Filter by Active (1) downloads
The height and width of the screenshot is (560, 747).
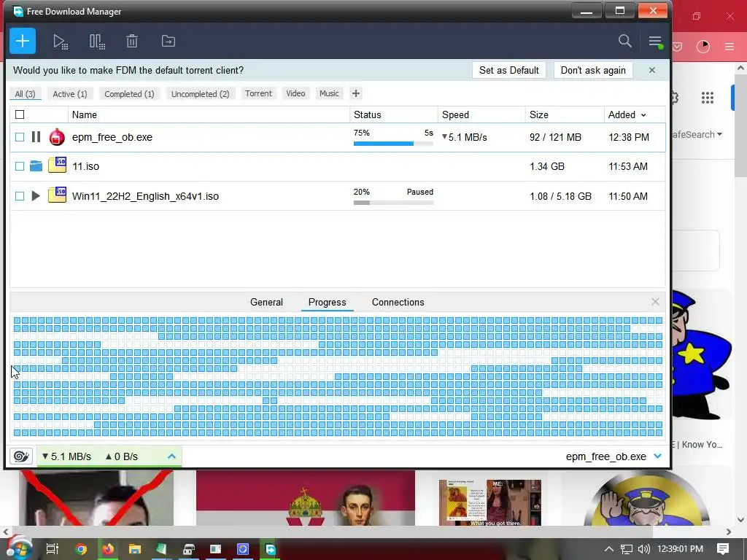[x=69, y=94]
